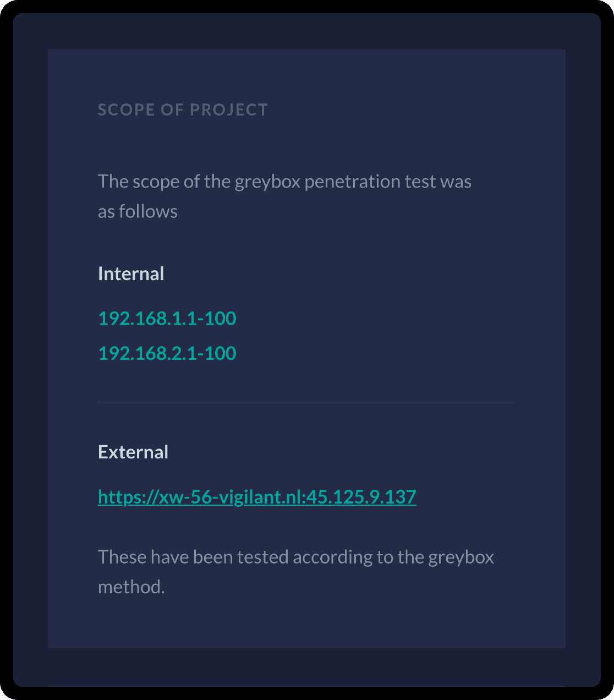
Task: Click the word "The" beginning the intro paragraph
Action: coord(113,182)
